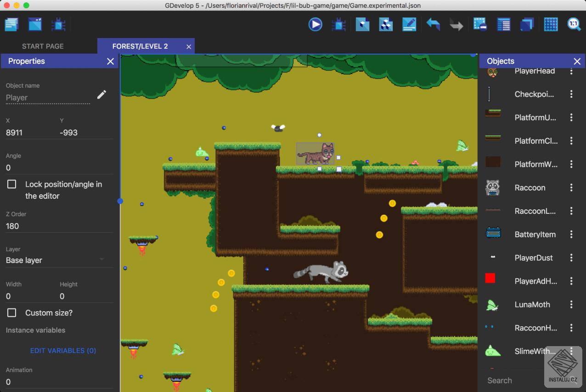Select the gray raccoon instance in the scene

point(321,272)
